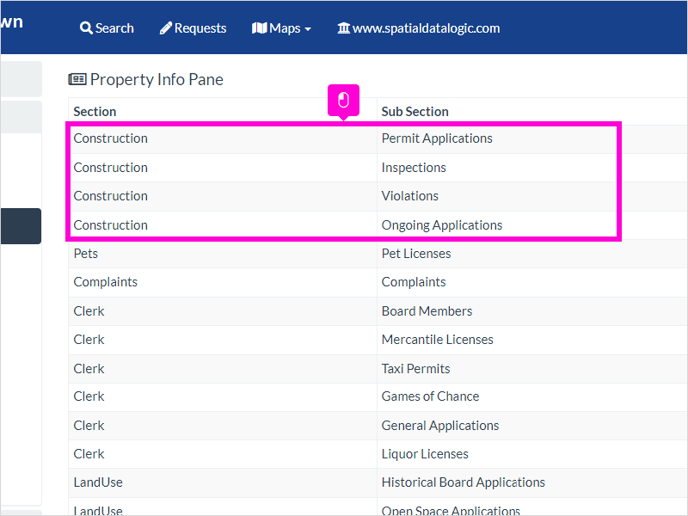Select the Taxi Permits sub section
688x516 pixels.
coord(416,369)
